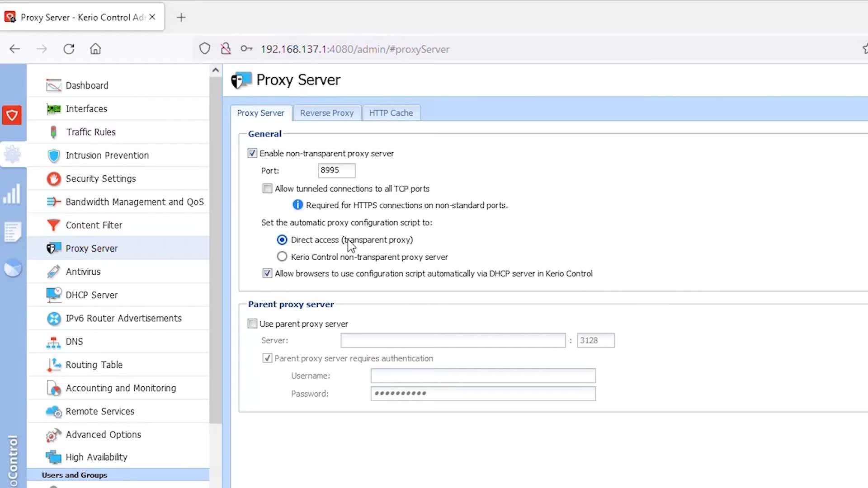Click the browser address bar URL
The image size is (868, 488).
pos(355,49)
